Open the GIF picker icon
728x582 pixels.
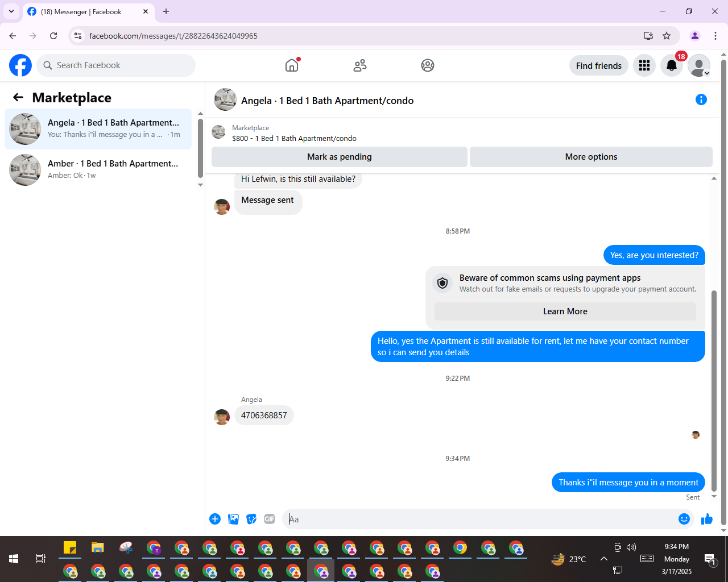[x=270, y=519]
